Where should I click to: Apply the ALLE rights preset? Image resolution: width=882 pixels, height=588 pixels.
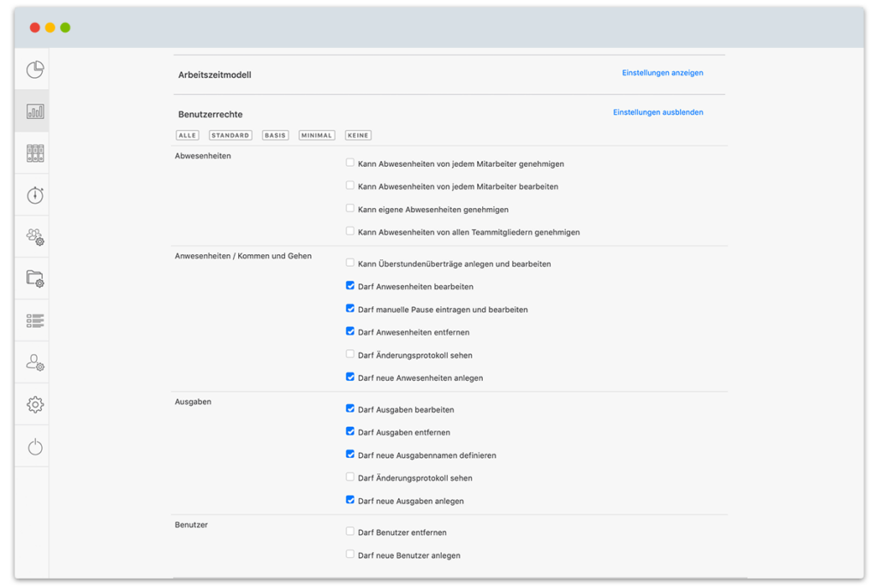(x=188, y=135)
